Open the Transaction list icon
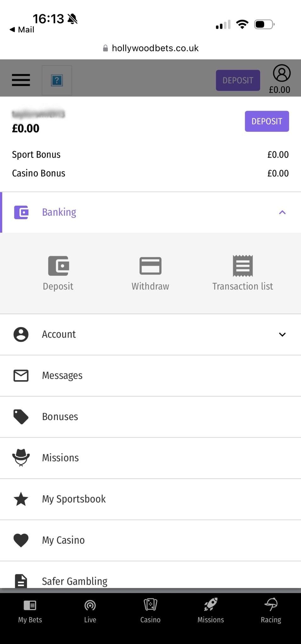This screenshot has height=644, width=301. pos(242,266)
